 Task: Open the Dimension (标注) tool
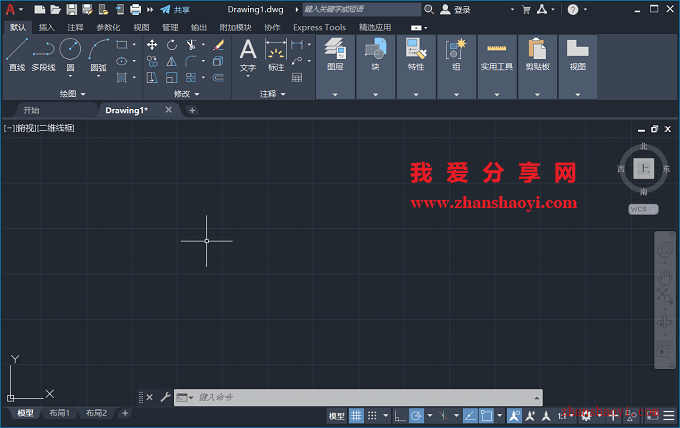coord(276,55)
